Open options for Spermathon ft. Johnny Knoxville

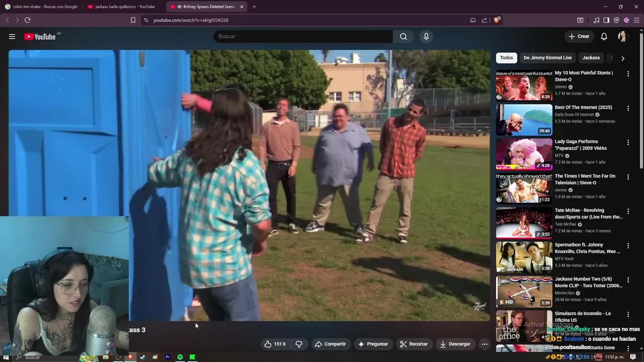(628, 246)
